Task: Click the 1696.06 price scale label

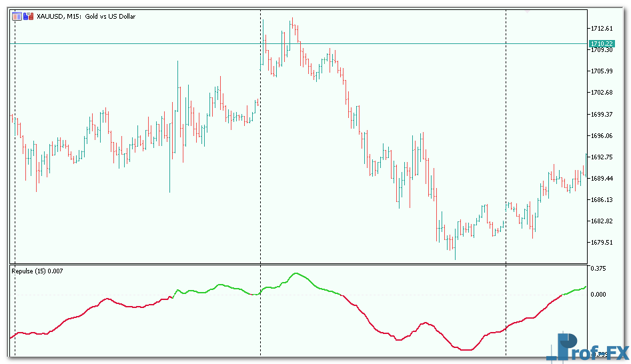Action: point(601,136)
